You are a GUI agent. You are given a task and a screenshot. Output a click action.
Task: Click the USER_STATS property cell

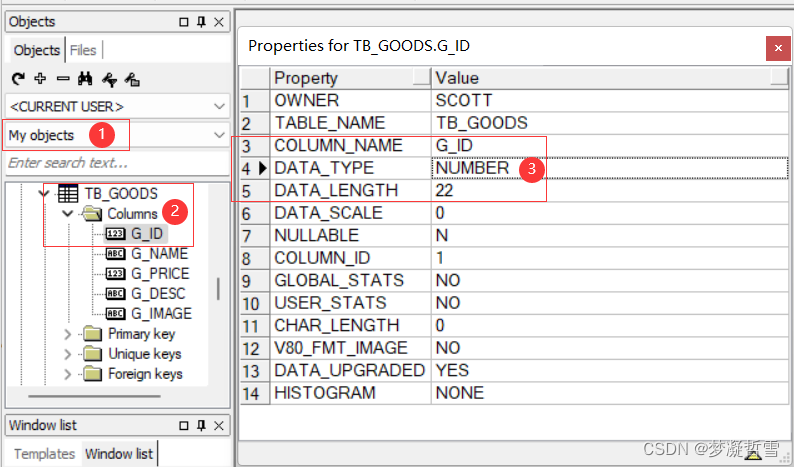[x=350, y=303]
